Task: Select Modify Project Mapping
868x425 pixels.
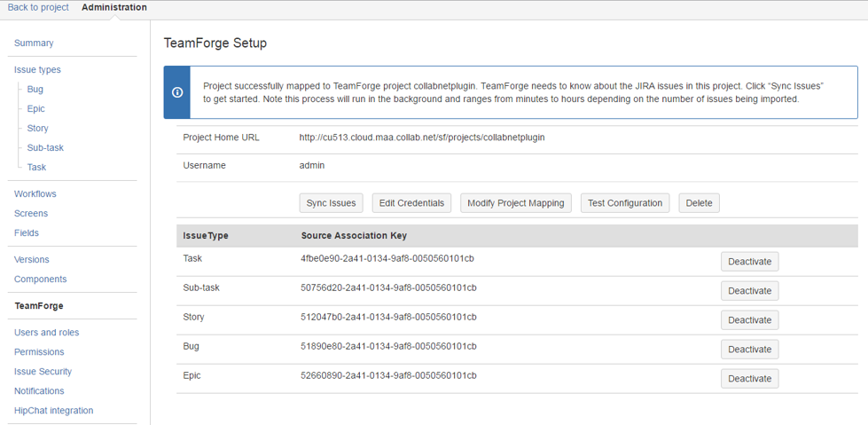Action: point(516,203)
